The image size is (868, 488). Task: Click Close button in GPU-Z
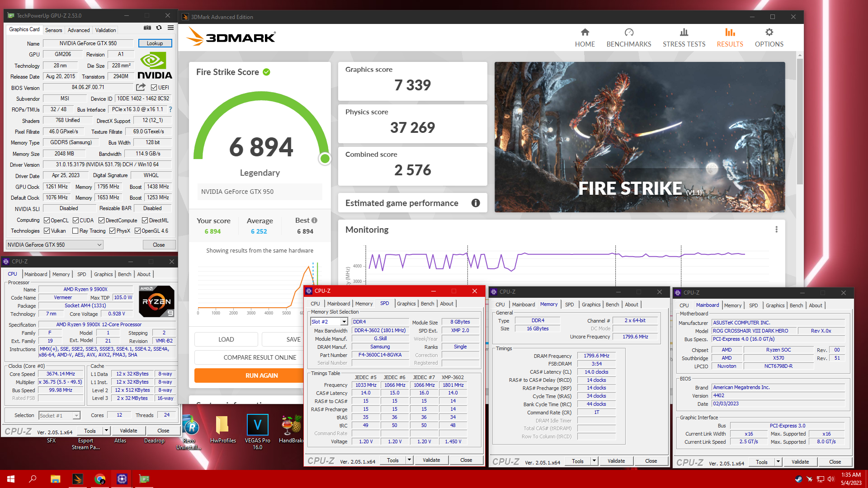point(159,245)
